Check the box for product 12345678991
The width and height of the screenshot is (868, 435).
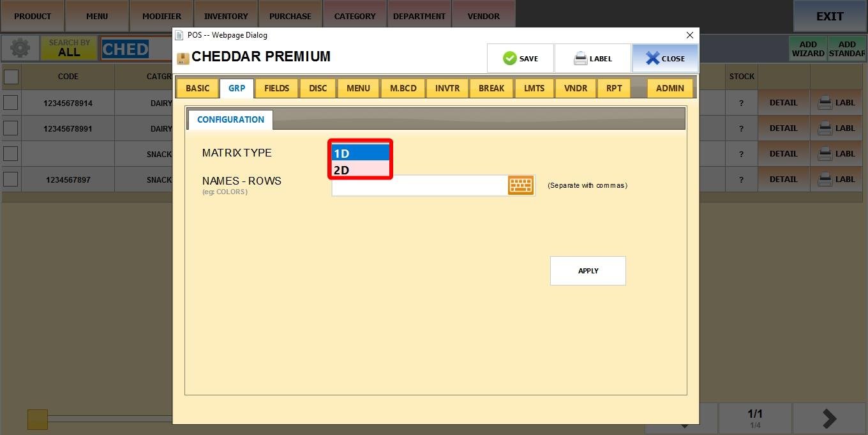click(11, 128)
